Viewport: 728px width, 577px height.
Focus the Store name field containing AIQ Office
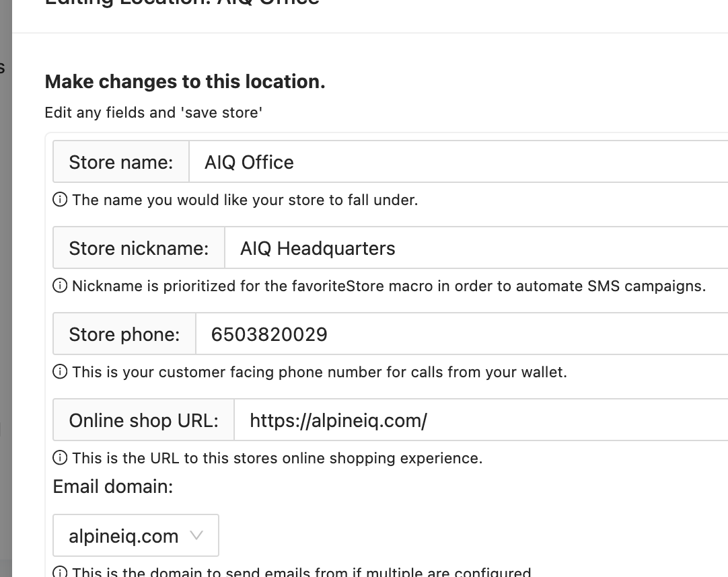click(x=459, y=162)
